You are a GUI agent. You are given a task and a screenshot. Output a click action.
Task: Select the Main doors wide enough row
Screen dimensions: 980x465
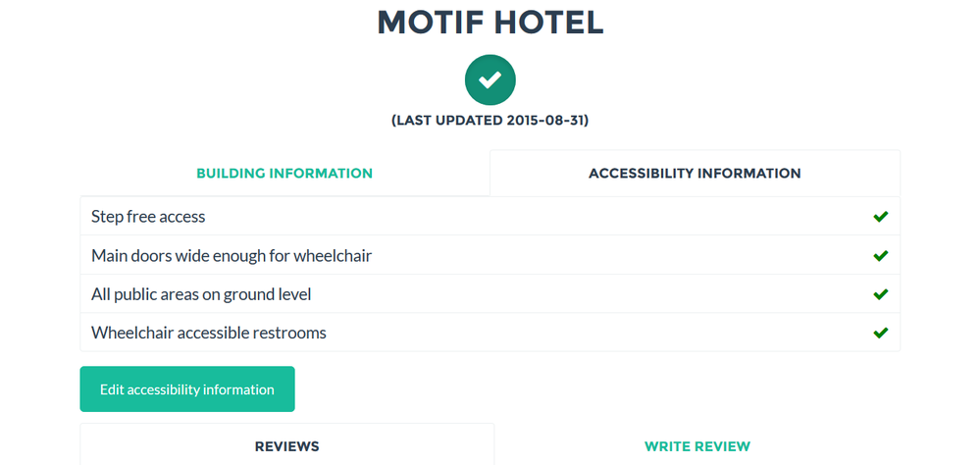click(490, 255)
